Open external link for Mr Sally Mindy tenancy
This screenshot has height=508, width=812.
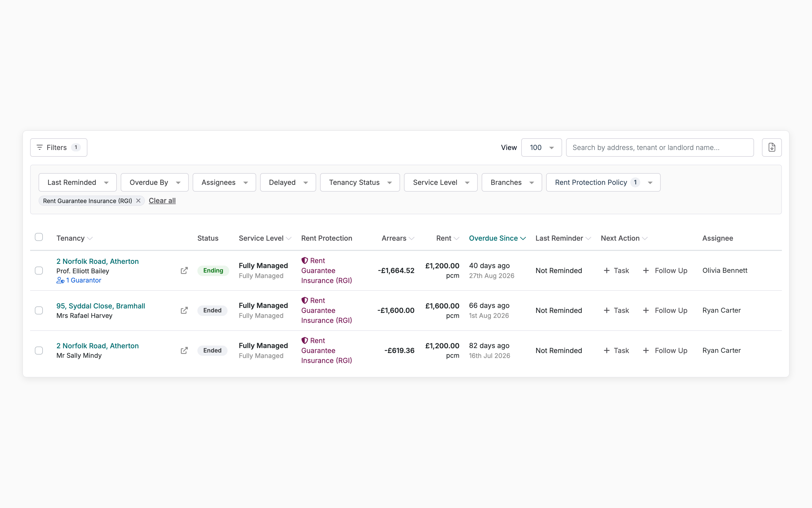coord(184,351)
